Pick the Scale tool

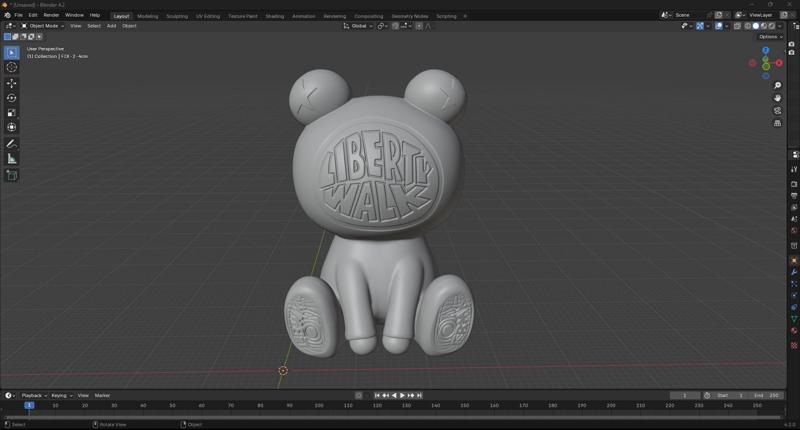coord(11,113)
